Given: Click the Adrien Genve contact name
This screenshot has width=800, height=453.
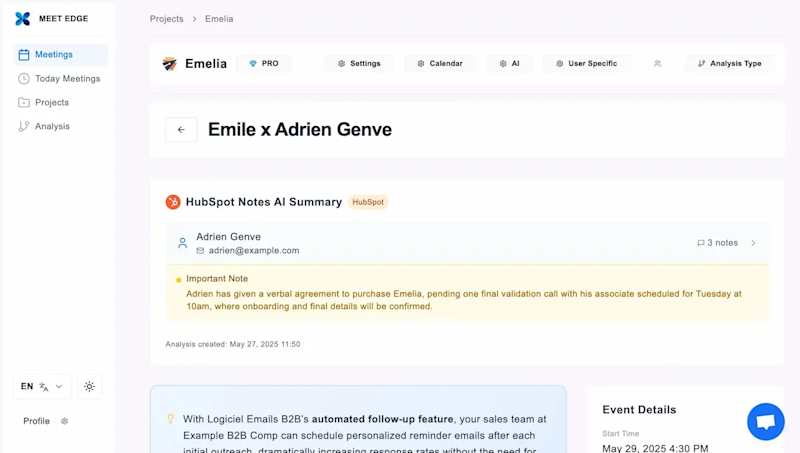Looking at the screenshot, I should [x=229, y=237].
